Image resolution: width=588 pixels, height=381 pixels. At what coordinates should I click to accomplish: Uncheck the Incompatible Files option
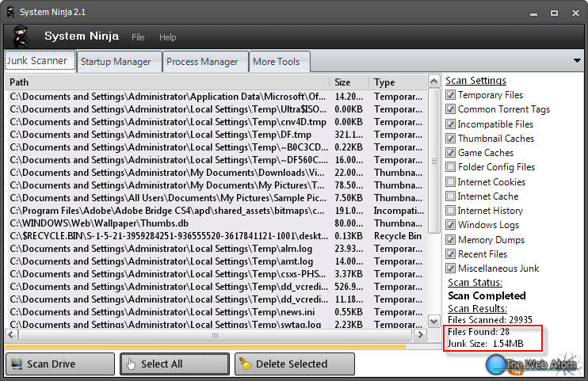point(450,124)
